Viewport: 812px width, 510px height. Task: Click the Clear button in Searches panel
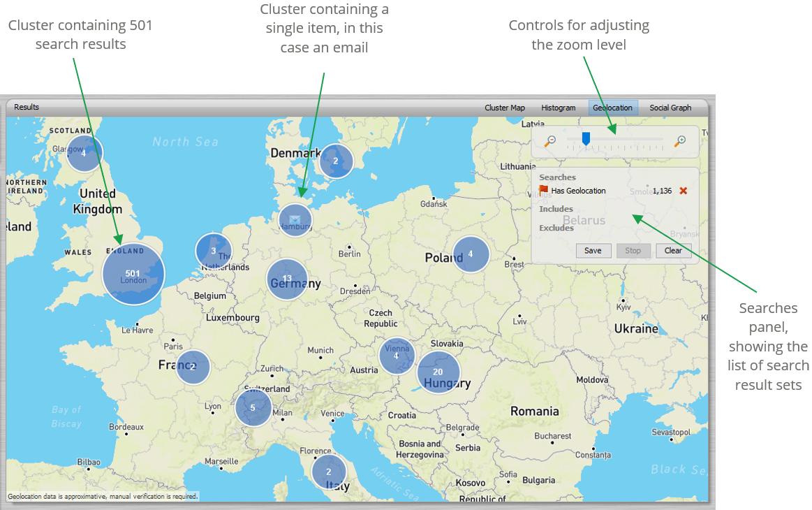pyautogui.click(x=673, y=251)
